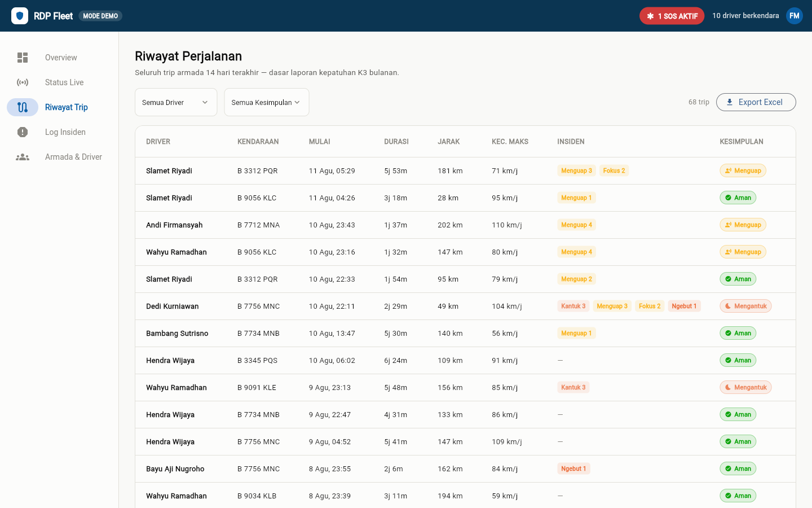Image resolution: width=812 pixels, height=508 pixels.
Task: Click driver name Bayu Aji Nugroho
Action: click(175, 468)
